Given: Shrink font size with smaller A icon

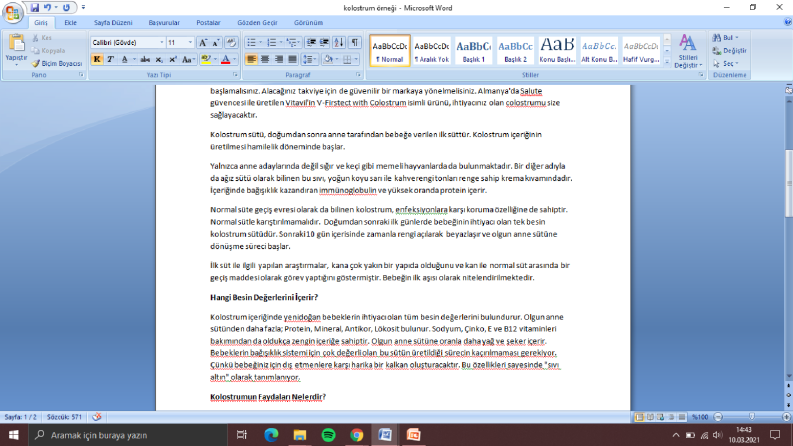Looking at the screenshot, I should pos(216,42).
